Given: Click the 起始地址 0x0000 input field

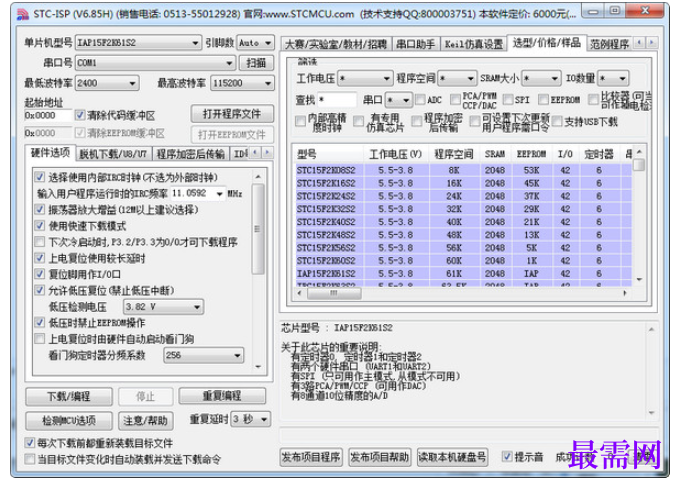Looking at the screenshot, I should click(48, 115).
